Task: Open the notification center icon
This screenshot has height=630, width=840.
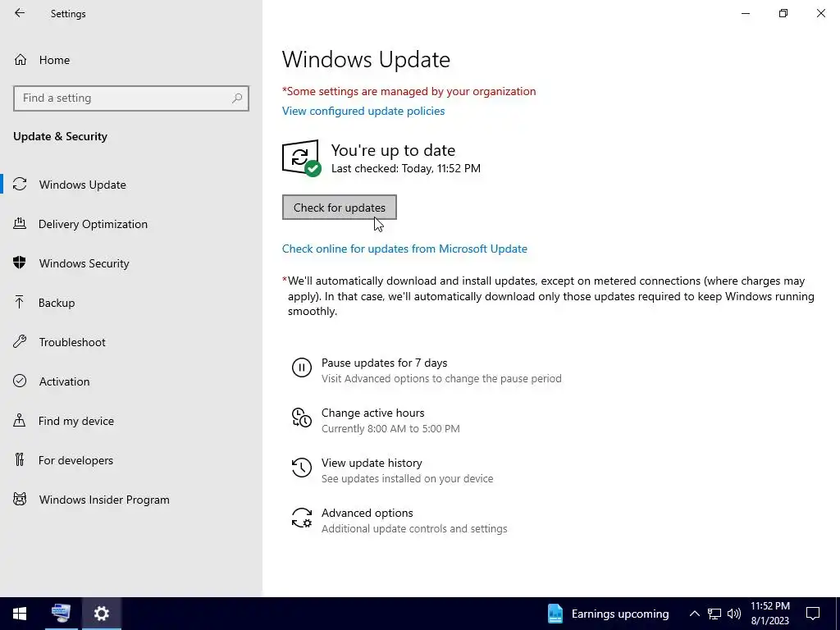Action: coord(813,614)
